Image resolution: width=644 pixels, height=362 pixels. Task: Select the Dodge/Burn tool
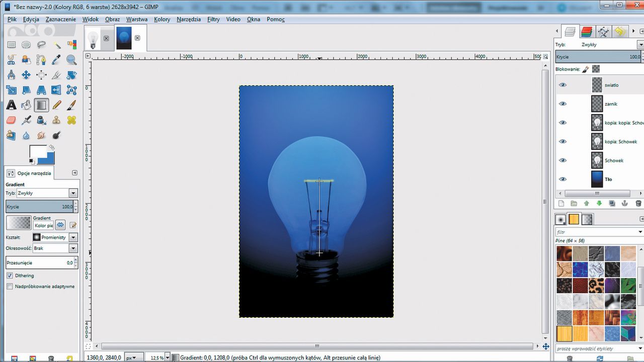tap(56, 136)
